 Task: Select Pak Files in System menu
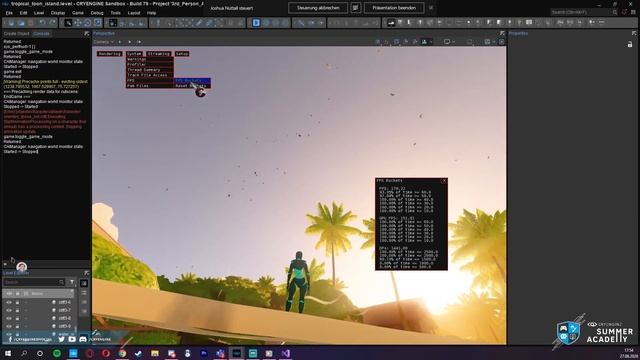click(149, 86)
